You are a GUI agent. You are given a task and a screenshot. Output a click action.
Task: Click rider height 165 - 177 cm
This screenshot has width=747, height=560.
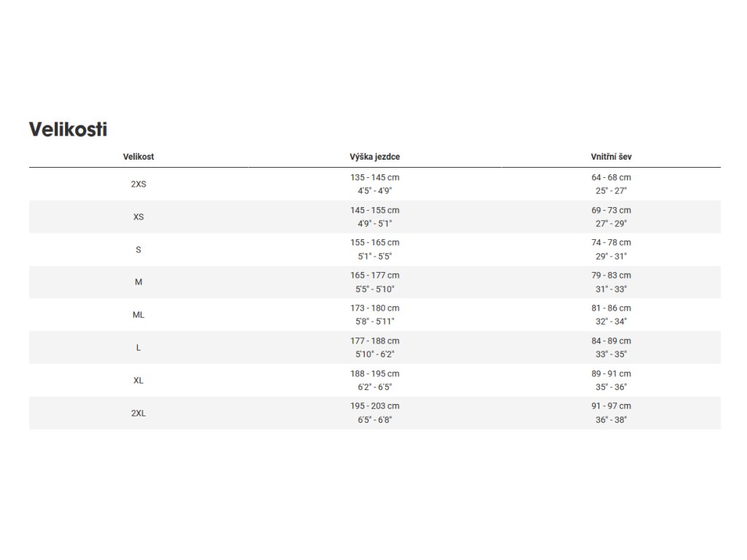375,276
